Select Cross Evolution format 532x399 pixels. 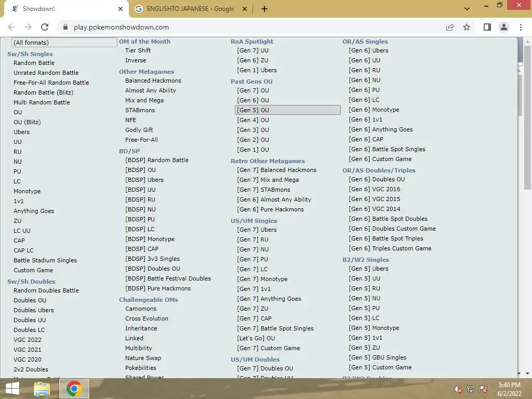pos(147,318)
